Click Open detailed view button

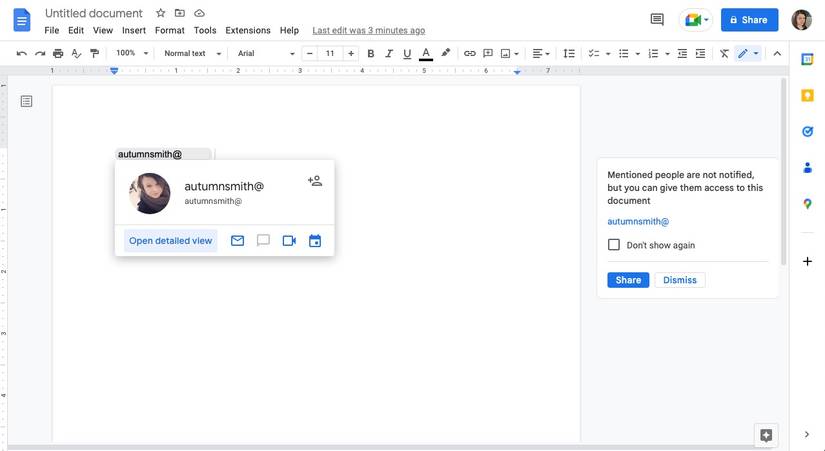(x=170, y=240)
